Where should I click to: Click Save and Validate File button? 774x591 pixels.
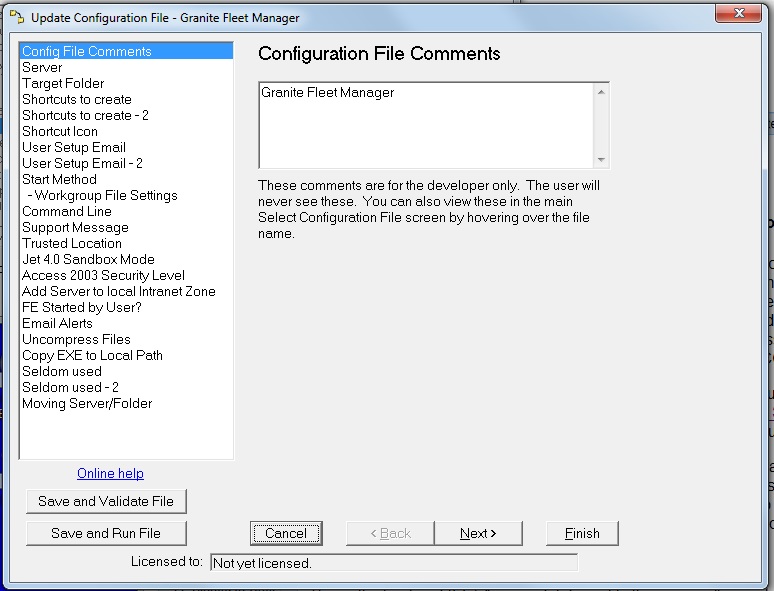(106, 501)
